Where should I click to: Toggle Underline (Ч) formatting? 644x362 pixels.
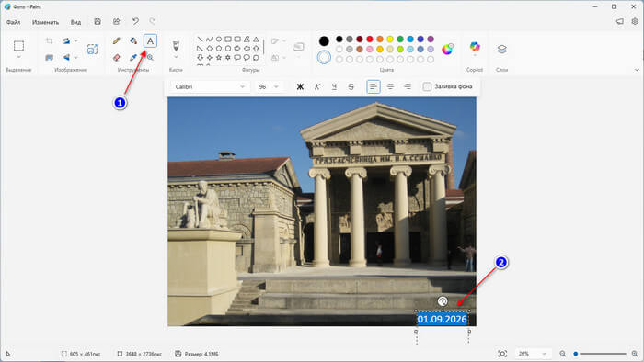coord(334,86)
